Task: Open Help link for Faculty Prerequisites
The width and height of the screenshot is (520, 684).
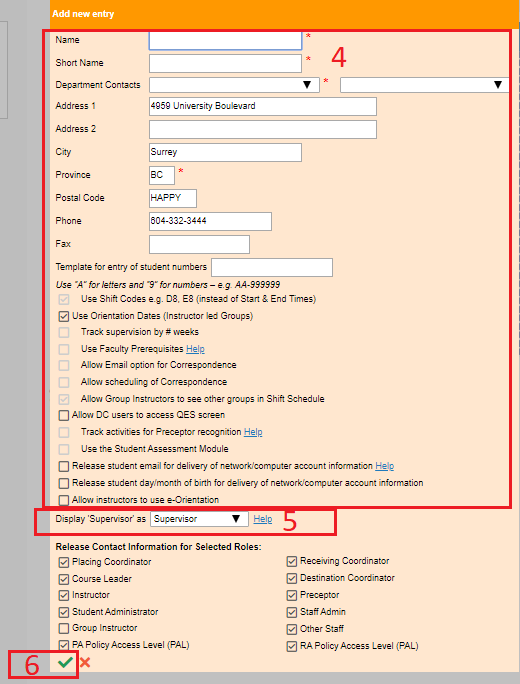Action: (x=195, y=349)
